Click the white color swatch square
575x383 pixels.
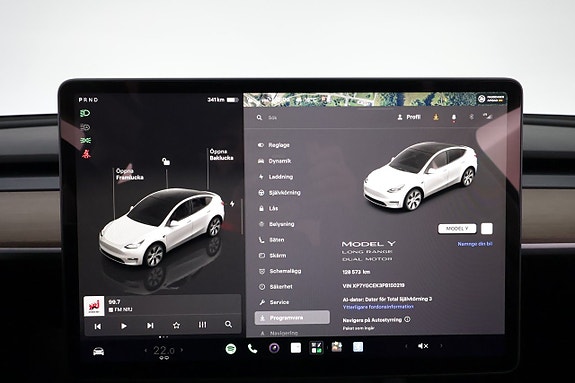coord(487,229)
